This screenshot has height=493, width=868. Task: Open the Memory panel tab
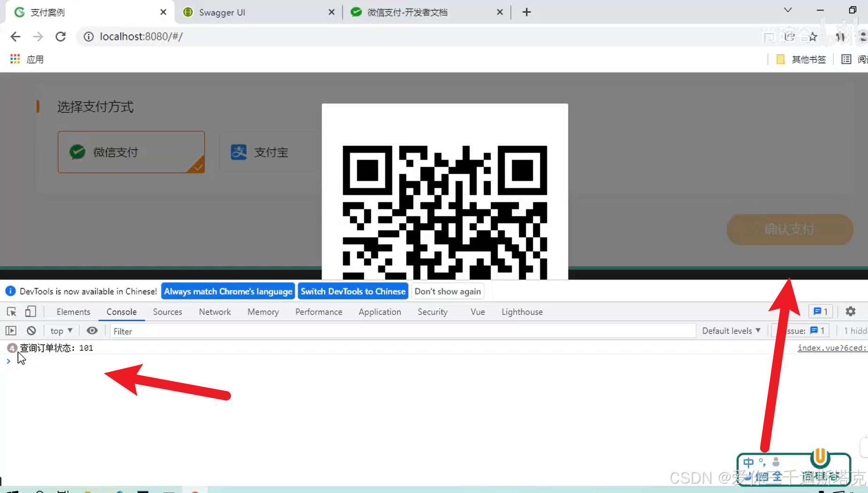click(x=263, y=312)
